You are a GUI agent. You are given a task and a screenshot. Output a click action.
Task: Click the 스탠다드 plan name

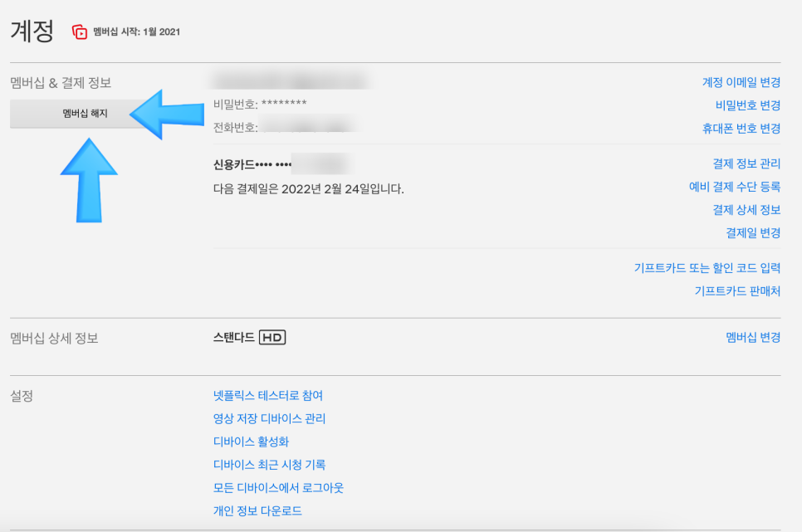234,337
